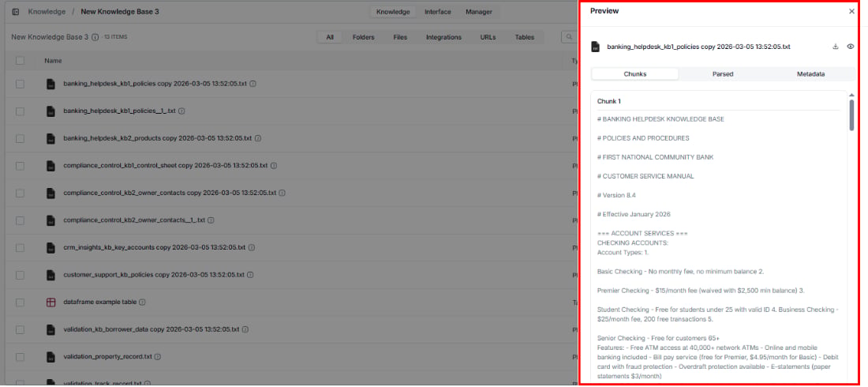This screenshot has height=387, width=868.
Task: Select the Interface top tab
Action: [438, 12]
